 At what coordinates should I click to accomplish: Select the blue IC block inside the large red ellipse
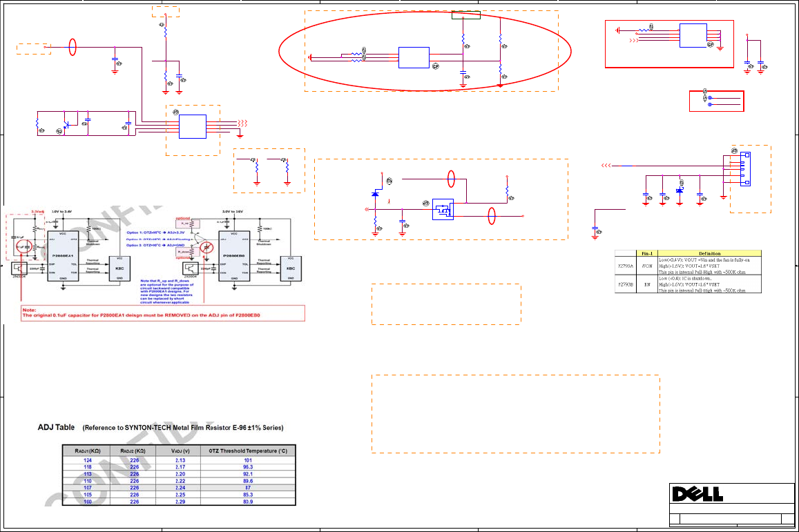(414, 57)
